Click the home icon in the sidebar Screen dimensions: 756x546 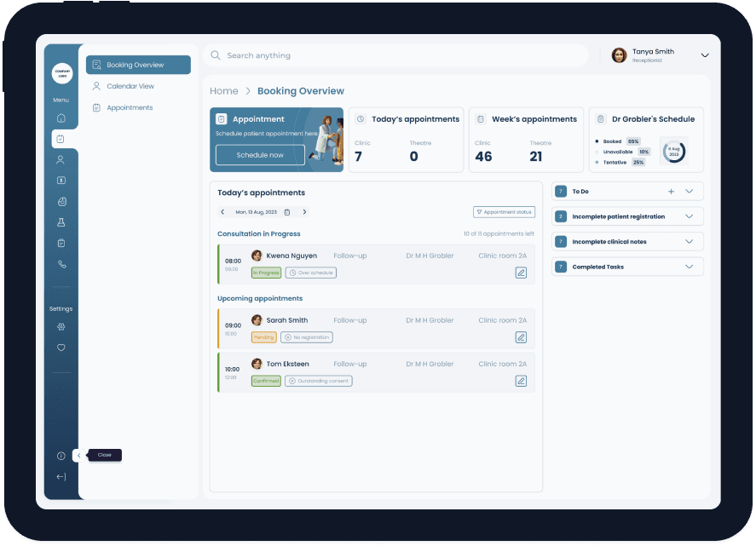(x=61, y=118)
